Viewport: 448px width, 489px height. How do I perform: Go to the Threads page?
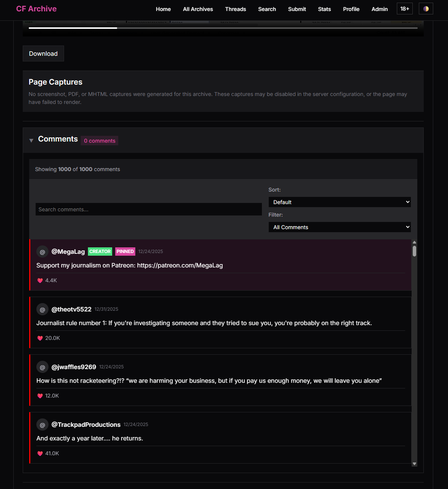235,9
